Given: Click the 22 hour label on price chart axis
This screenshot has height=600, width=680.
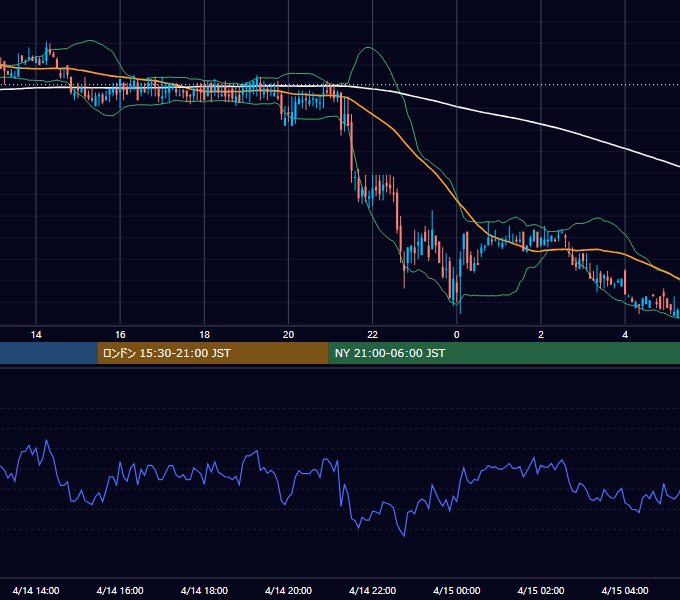Looking at the screenshot, I should pos(373,335).
